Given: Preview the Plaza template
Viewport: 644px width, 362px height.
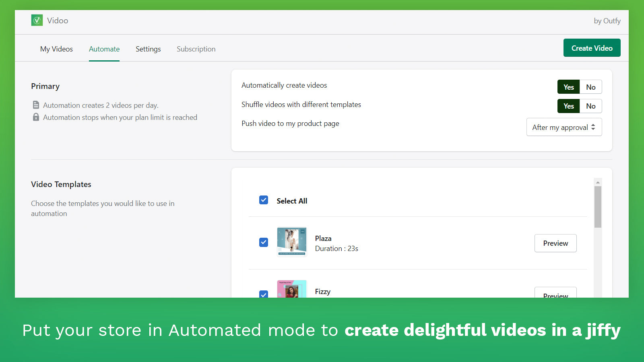Looking at the screenshot, I should point(555,243).
